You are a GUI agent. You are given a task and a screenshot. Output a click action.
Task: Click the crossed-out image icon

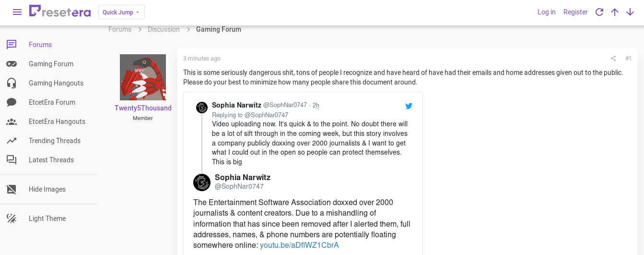point(12,189)
